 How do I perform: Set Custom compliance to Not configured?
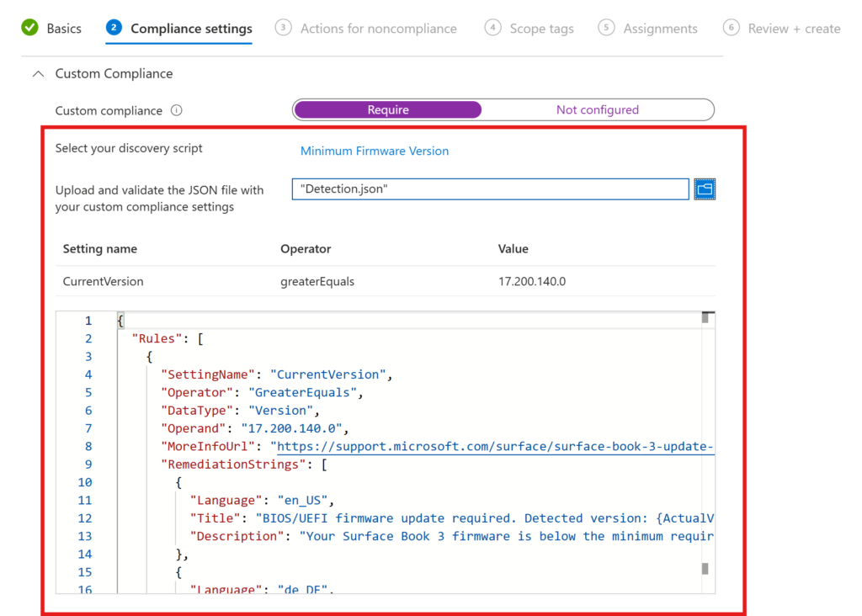597,110
